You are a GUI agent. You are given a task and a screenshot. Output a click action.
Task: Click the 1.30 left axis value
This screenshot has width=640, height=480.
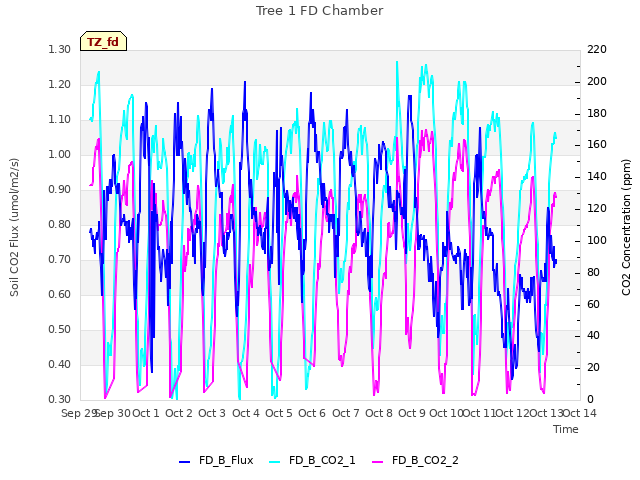pos(60,49)
